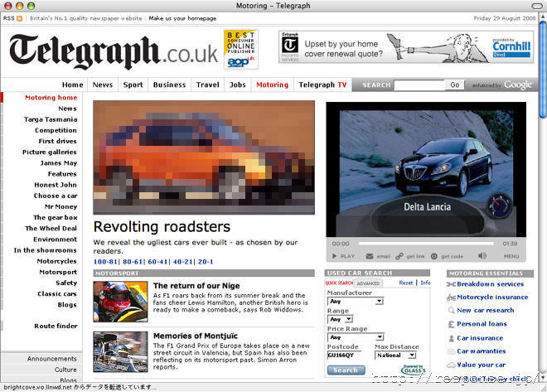
Task: Click the F1 helmet driver thumbnail
Action: [x=120, y=302]
